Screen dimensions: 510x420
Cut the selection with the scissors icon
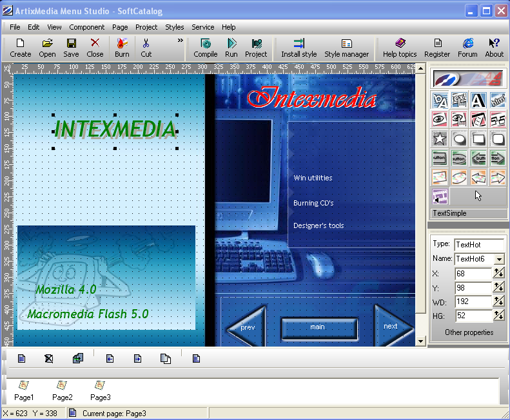click(x=146, y=48)
